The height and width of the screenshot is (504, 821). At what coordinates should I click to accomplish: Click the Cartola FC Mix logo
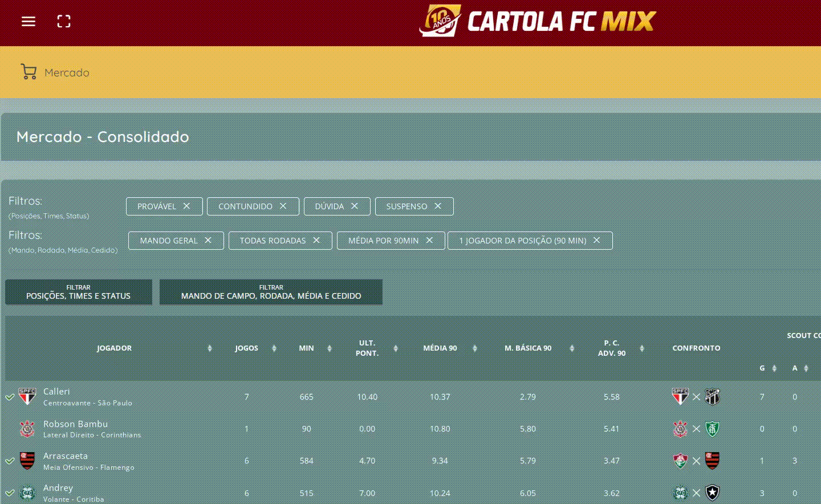(x=538, y=21)
